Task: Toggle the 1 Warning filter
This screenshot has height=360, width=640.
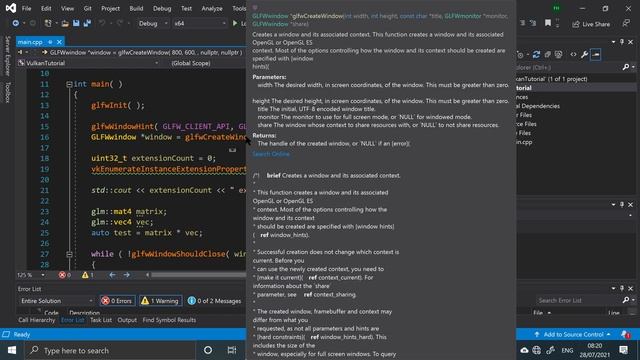Action: 160,301
